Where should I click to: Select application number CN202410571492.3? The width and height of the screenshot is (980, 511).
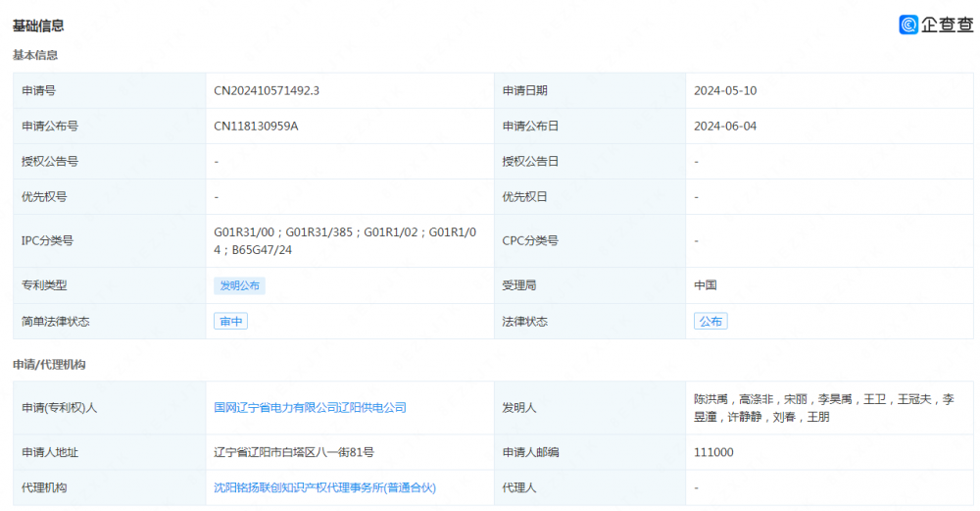point(267,90)
